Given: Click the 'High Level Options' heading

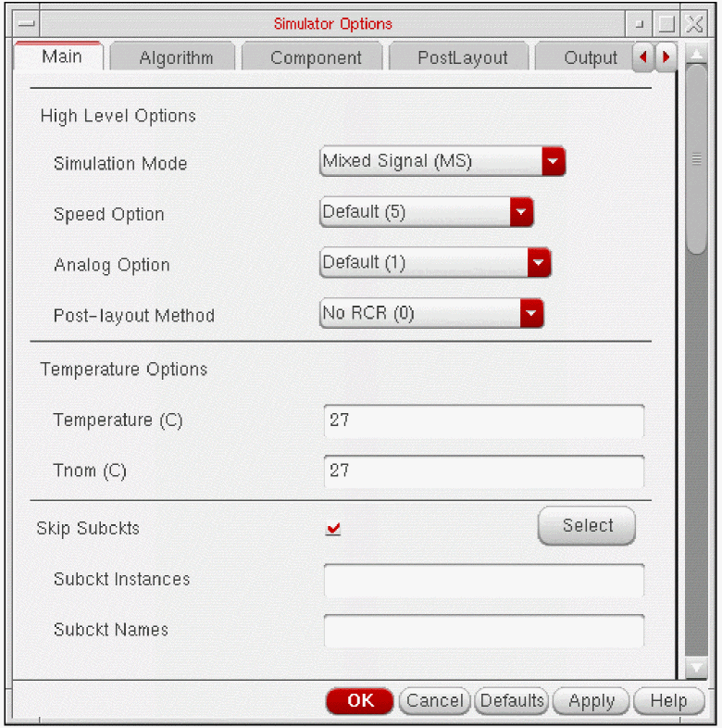Looking at the screenshot, I should pos(118,116).
